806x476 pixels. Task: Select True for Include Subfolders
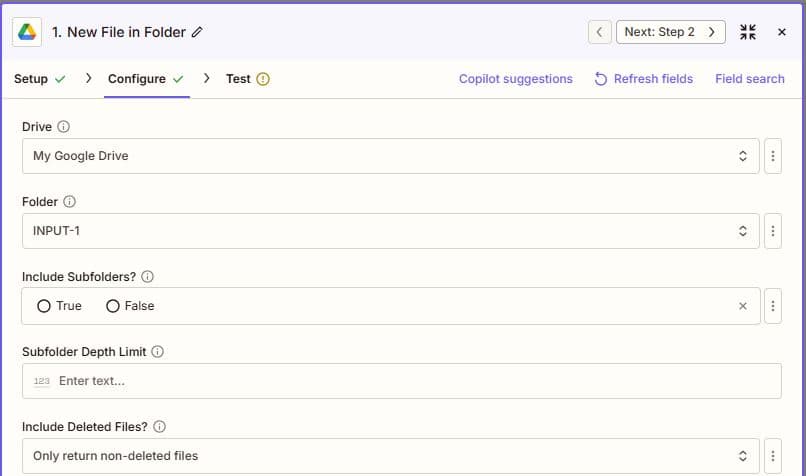coord(44,306)
